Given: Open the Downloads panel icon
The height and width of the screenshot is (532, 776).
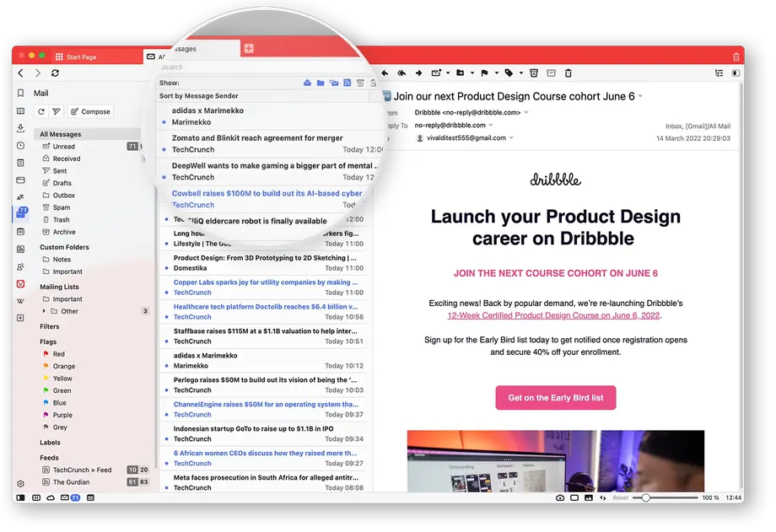Looking at the screenshot, I should click(20, 128).
